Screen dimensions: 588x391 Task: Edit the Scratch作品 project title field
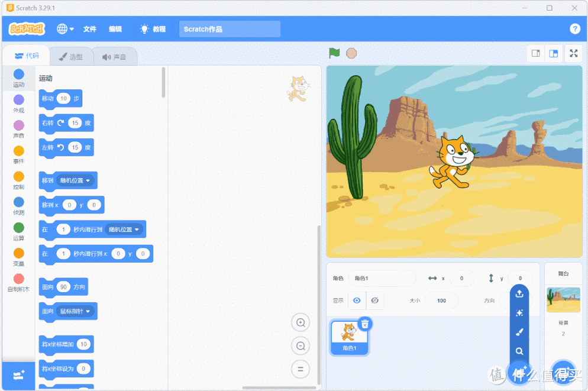point(230,29)
